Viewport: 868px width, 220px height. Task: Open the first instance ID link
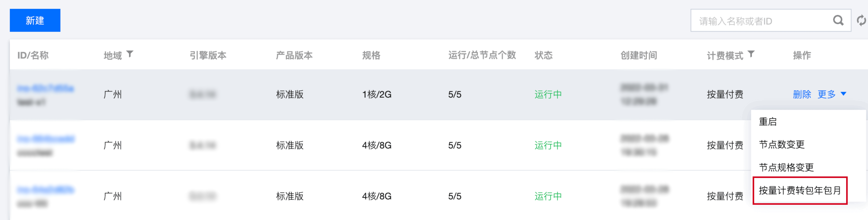pos(45,88)
